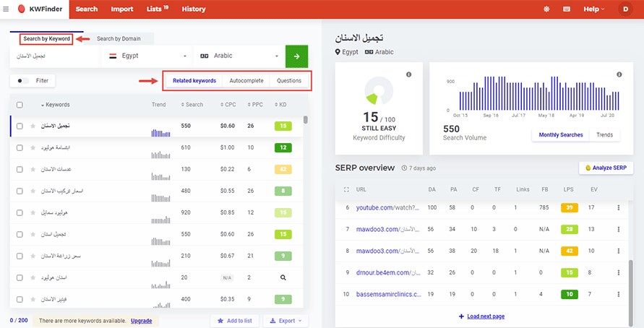Open the Import menu

(x=122, y=9)
